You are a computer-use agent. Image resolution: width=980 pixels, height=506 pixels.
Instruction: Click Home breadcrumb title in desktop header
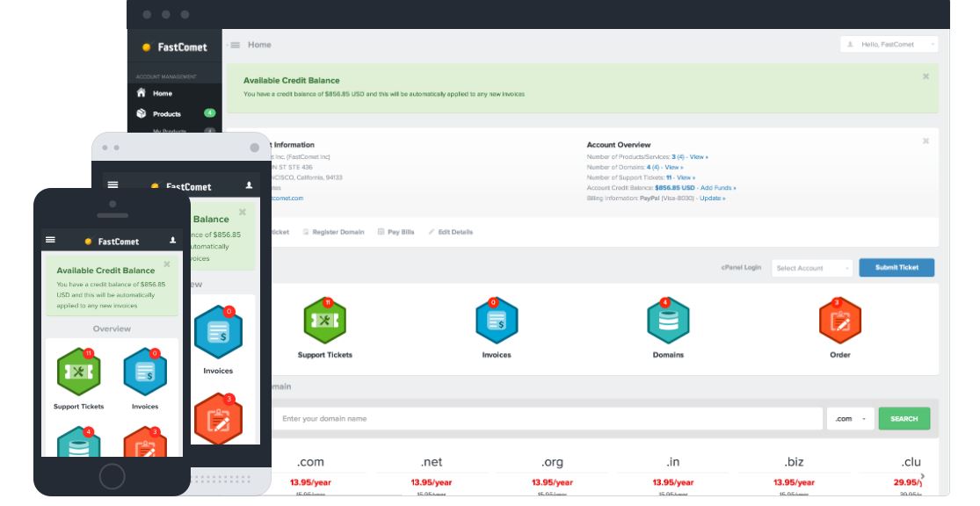click(259, 45)
